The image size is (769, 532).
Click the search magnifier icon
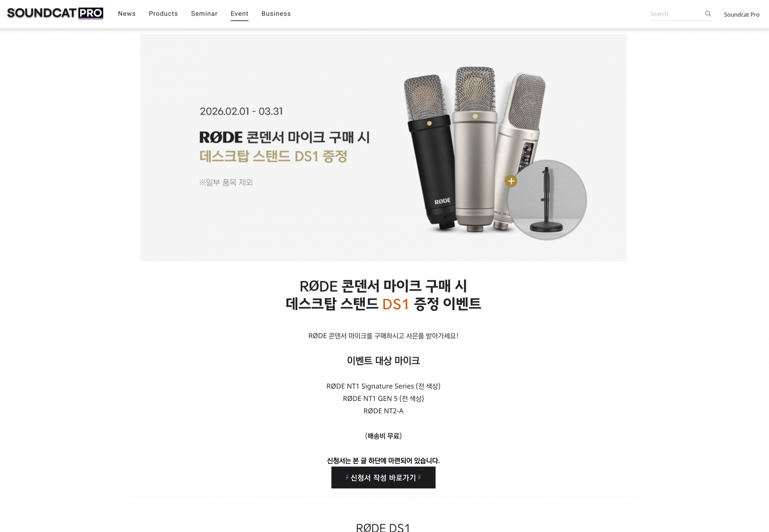click(708, 14)
